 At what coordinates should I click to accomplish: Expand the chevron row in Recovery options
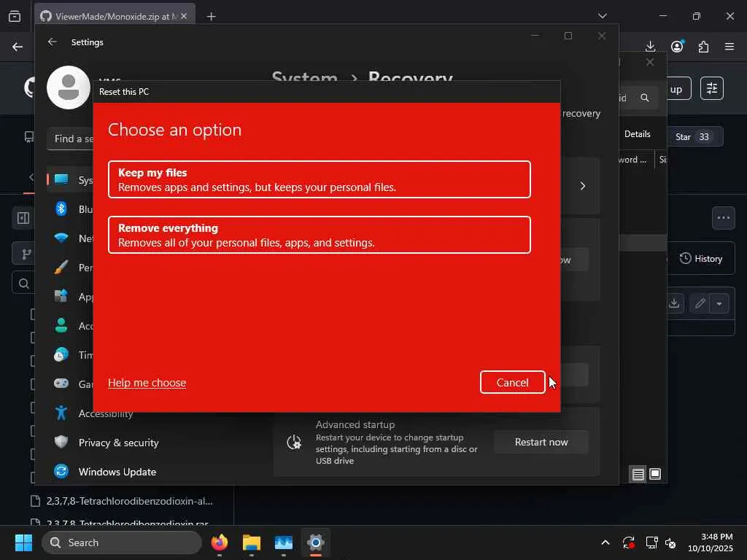point(582,186)
